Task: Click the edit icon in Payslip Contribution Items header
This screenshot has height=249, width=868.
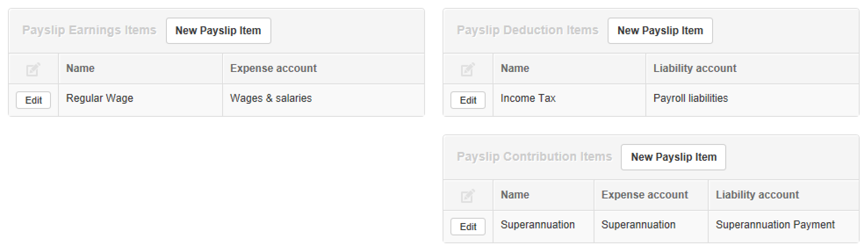Action: (468, 195)
